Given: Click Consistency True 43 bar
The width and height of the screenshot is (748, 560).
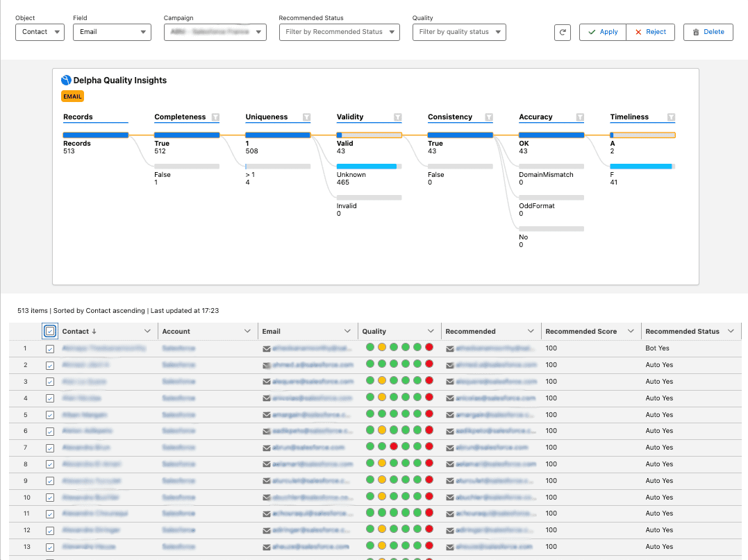Looking at the screenshot, I should 460,135.
